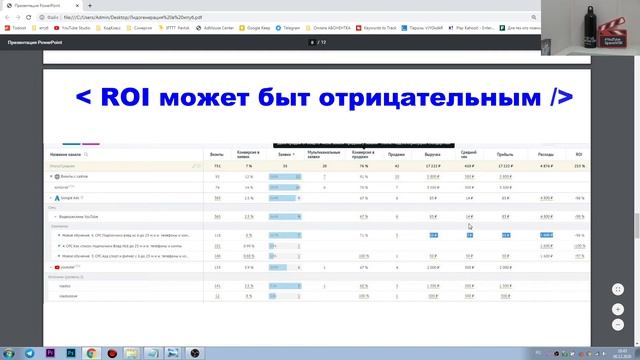Open OBS Studio from the taskbar
Viewport: 640px width, 360px height.
195,353
